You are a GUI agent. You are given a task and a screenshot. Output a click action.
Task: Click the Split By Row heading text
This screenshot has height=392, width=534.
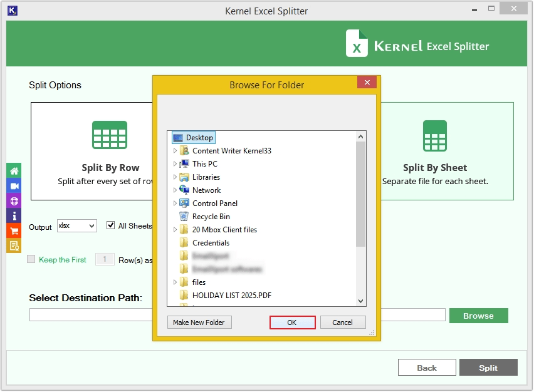(x=110, y=168)
